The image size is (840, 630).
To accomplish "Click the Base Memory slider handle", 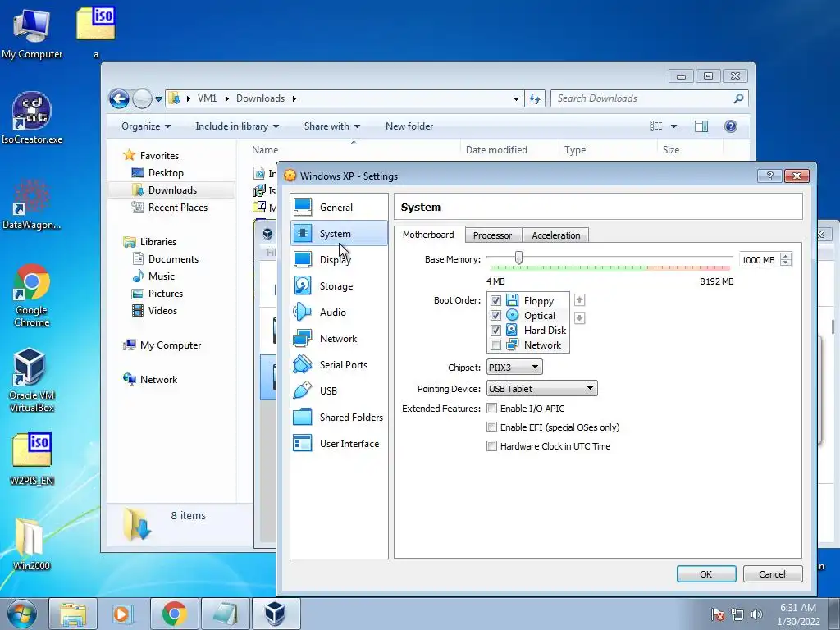I will (518, 258).
